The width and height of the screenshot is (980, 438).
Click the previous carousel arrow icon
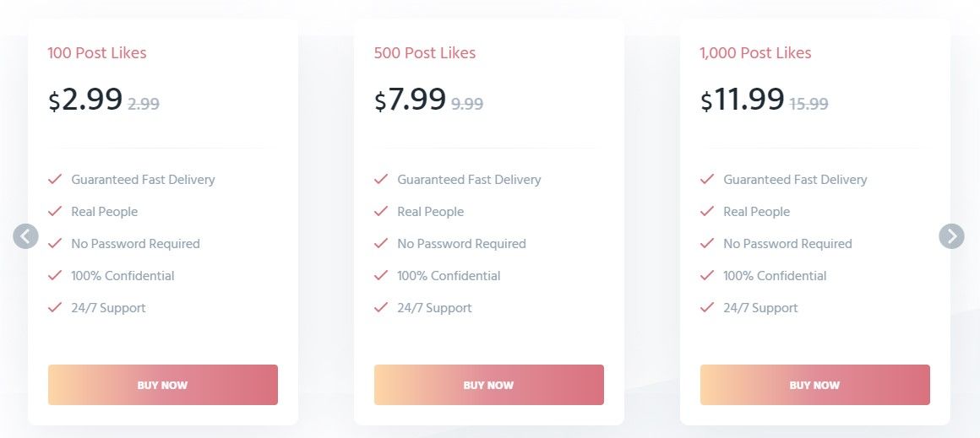(x=25, y=236)
